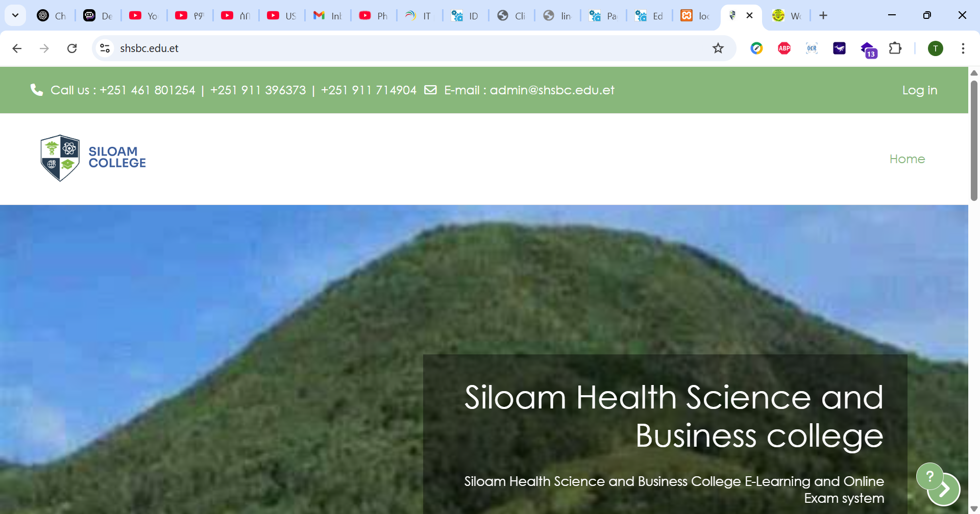Go forward to the next page
980x514 pixels.
[44, 48]
